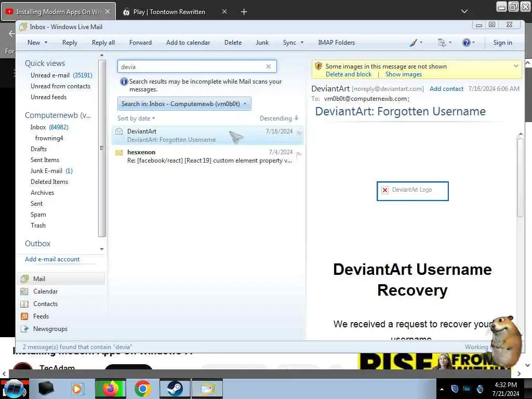Open the menus layout icon in toolbar
Image resolution: width=532 pixels, height=399 pixels.
442,43
